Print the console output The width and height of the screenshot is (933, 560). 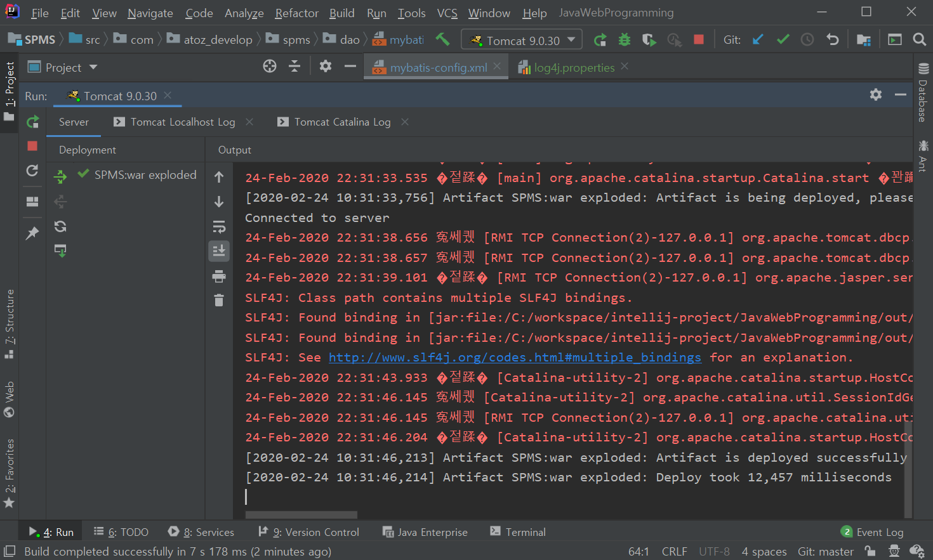coord(219,276)
